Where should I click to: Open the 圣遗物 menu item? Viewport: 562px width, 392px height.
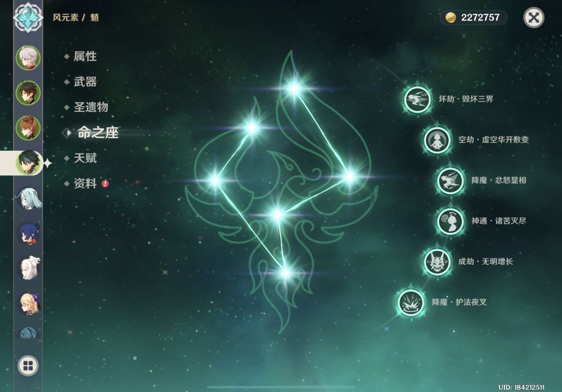(x=91, y=107)
